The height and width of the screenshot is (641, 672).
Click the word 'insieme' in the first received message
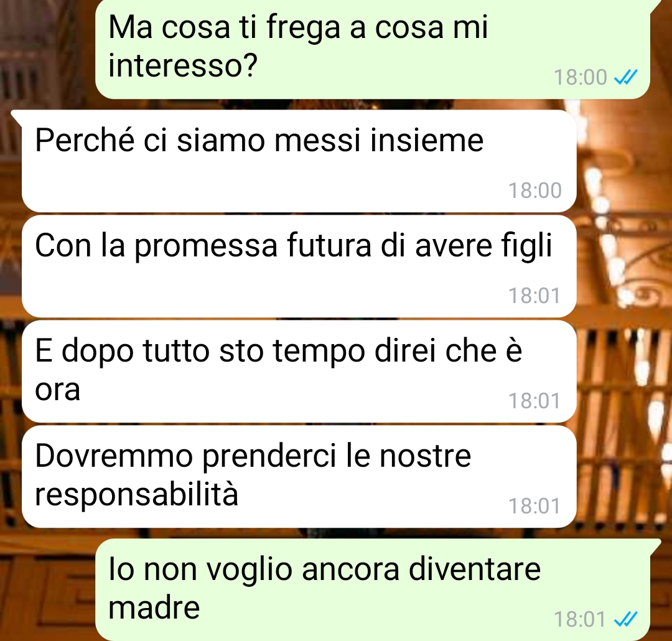click(x=426, y=141)
